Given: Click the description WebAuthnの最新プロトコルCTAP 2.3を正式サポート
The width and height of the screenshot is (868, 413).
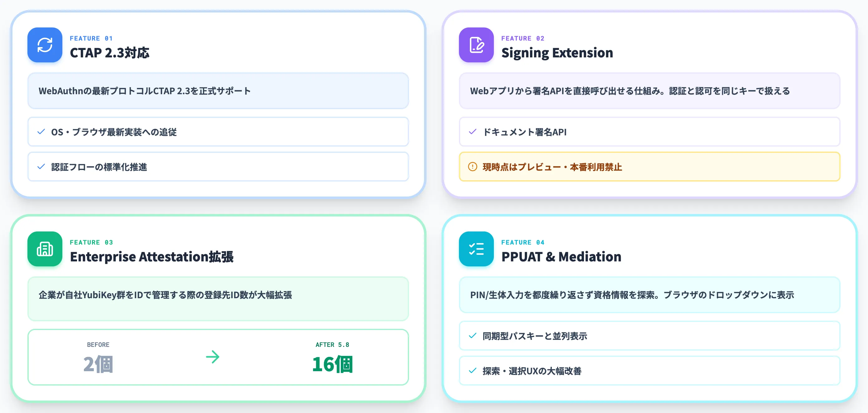Looking at the screenshot, I should point(145,91).
